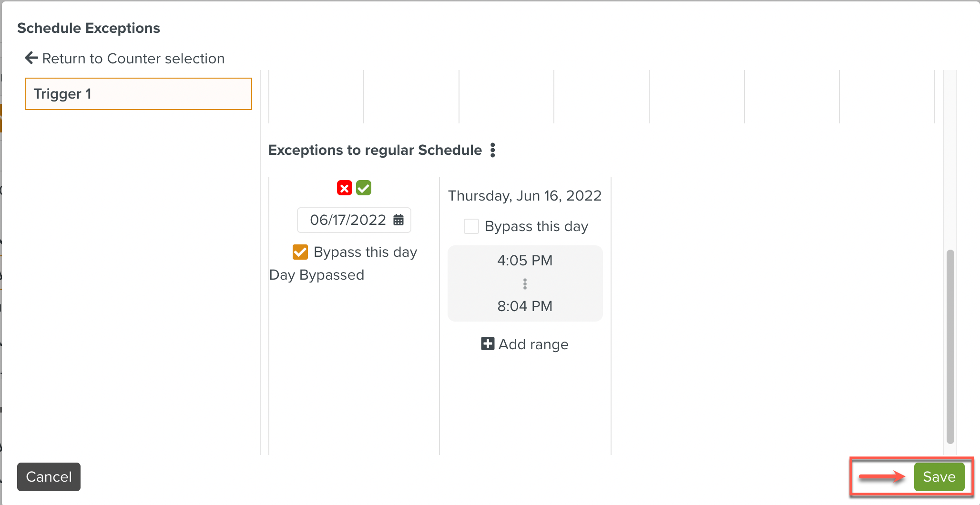
Task: Remove the exception using red X icon
Action: tap(344, 188)
